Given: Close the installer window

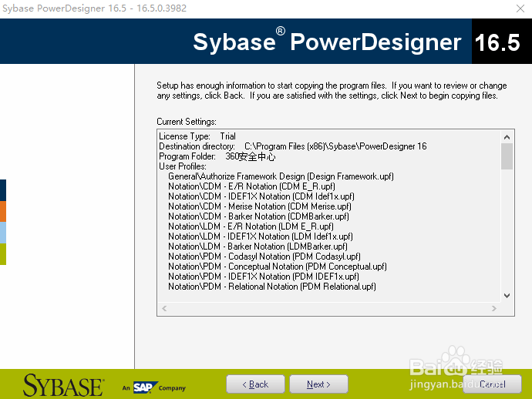Looking at the screenshot, I should [x=520, y=8].
